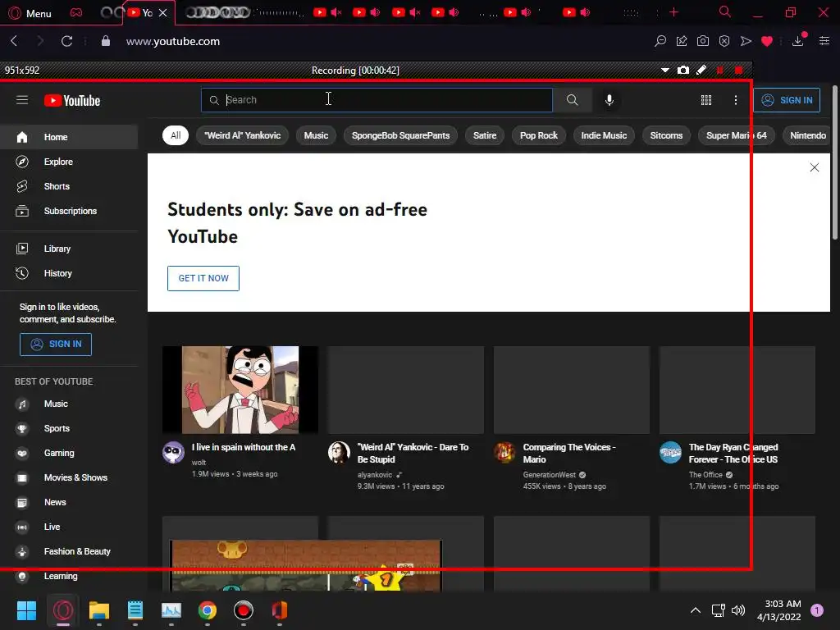Select the Music filter chip
This screenshot has width=840, height=630.
click(316, 135)
